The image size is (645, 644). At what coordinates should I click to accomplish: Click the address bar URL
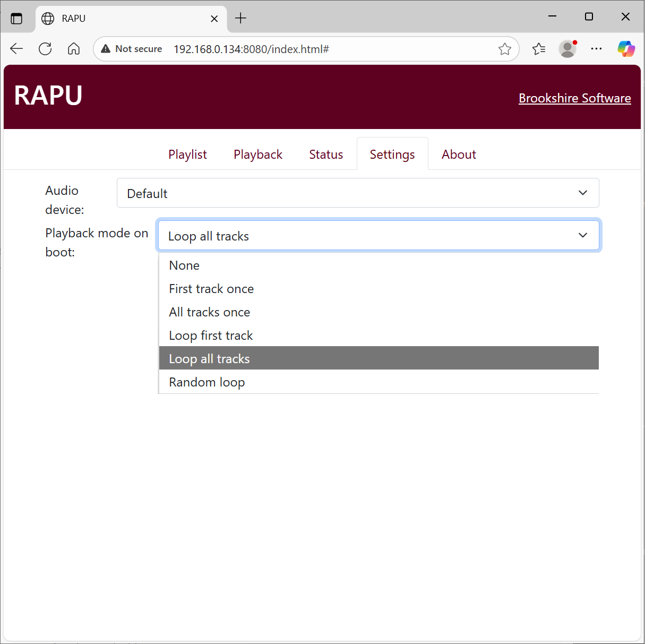coord(251,49)
